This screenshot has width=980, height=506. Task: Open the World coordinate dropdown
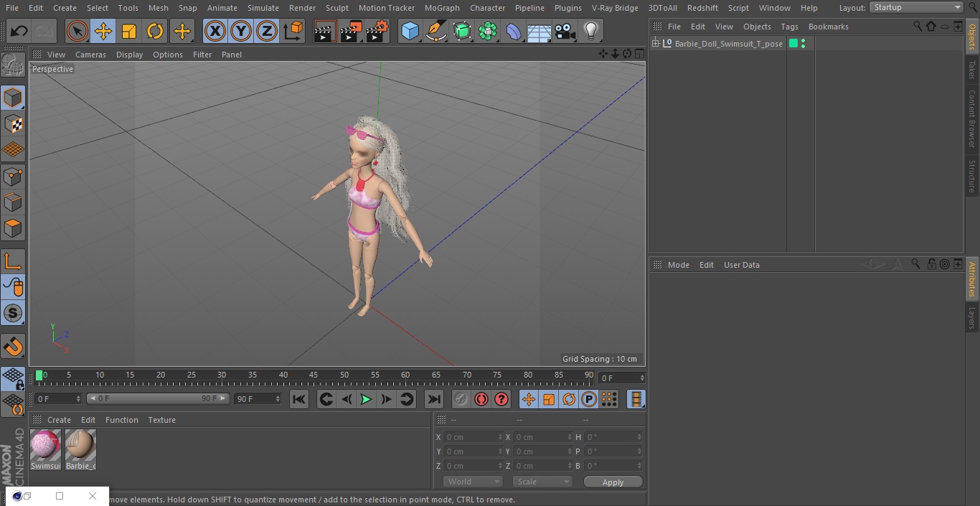click(473, 482)
